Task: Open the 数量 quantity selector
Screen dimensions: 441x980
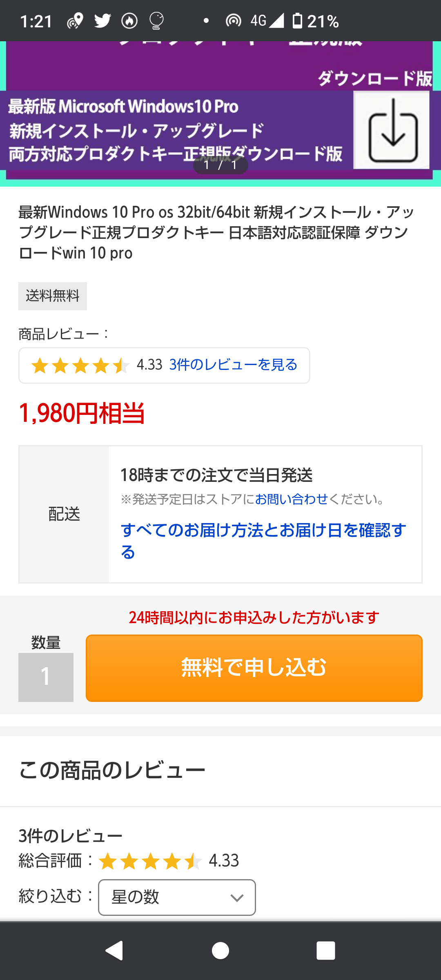Action: (46, 677)
